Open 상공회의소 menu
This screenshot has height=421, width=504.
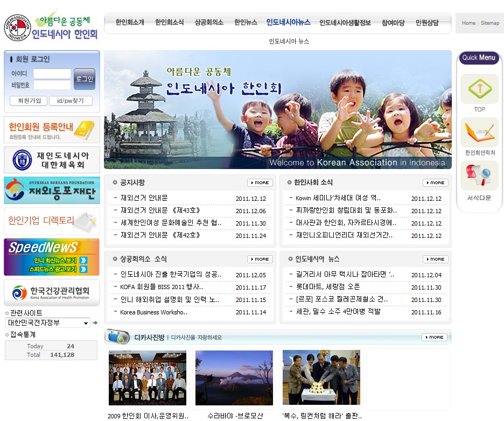pos(209,22)
